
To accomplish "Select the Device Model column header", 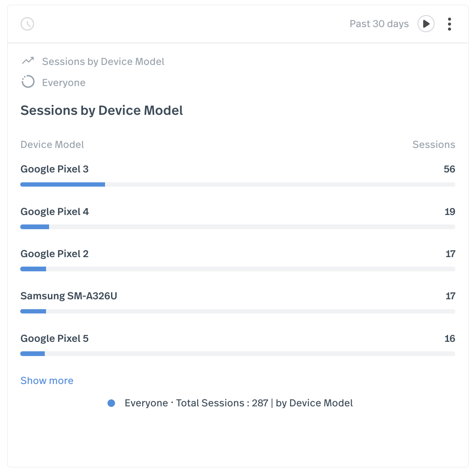I will tap(52, 144).
